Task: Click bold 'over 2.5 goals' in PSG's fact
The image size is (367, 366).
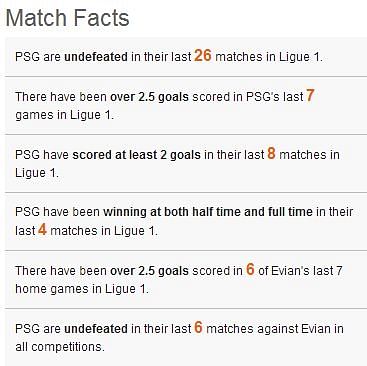Action: (149, 97)
